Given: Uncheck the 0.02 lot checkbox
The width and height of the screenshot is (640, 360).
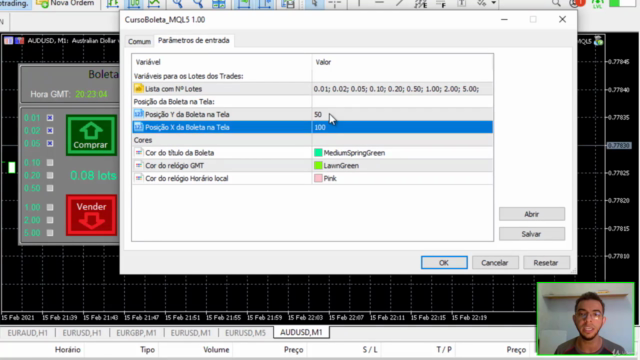Looking at the screenshot, I should point(50,131).
